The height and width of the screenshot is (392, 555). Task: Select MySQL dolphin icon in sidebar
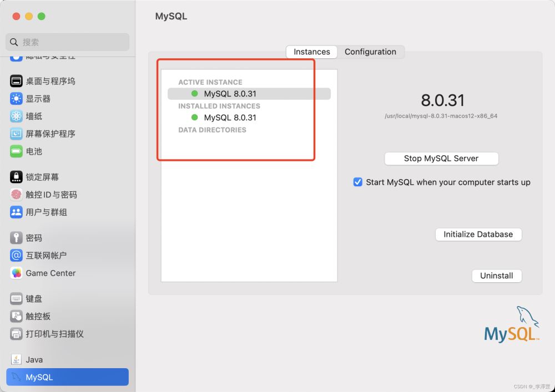(x=16, y=377)
